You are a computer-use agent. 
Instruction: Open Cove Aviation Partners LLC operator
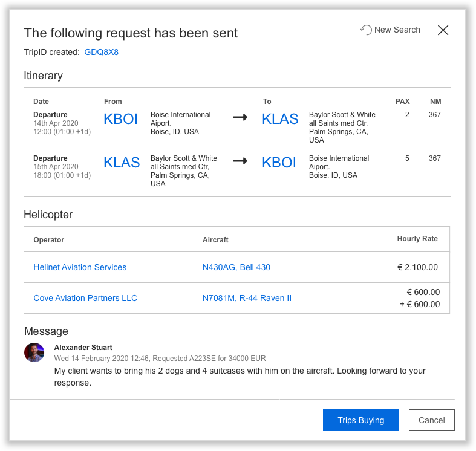tap(85, 298)
